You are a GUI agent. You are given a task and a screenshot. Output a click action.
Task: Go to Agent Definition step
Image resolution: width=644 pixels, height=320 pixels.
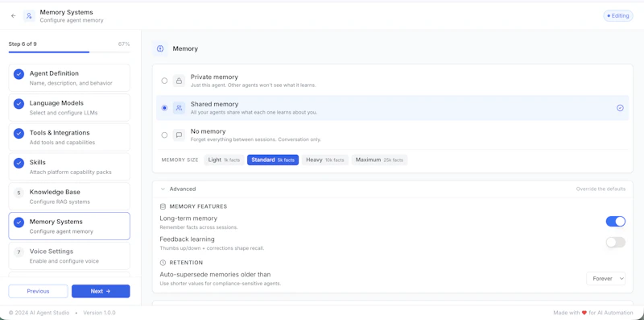pyautogui.click(x=69, y=77)
